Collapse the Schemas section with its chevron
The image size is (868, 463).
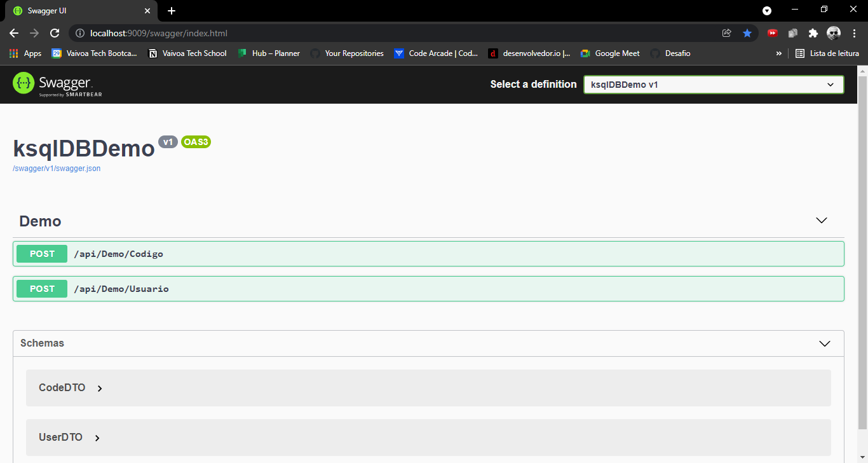click(825, 343)
